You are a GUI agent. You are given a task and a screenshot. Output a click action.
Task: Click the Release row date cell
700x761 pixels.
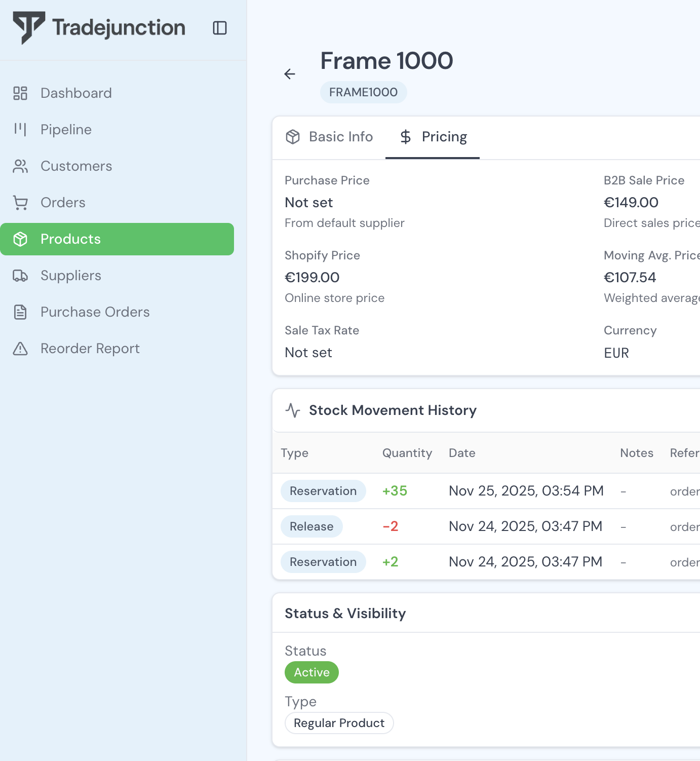click(x=526, y=526)
